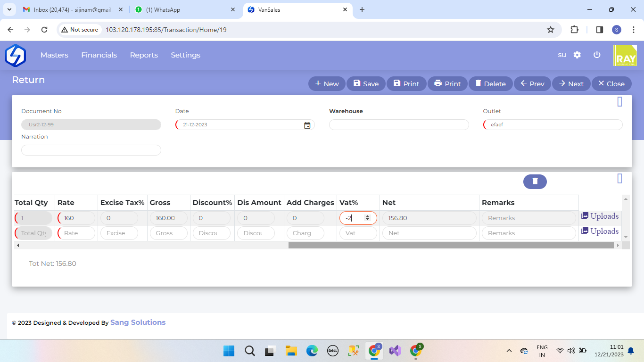
Task: Save the return document
Action: coord(366,83)
